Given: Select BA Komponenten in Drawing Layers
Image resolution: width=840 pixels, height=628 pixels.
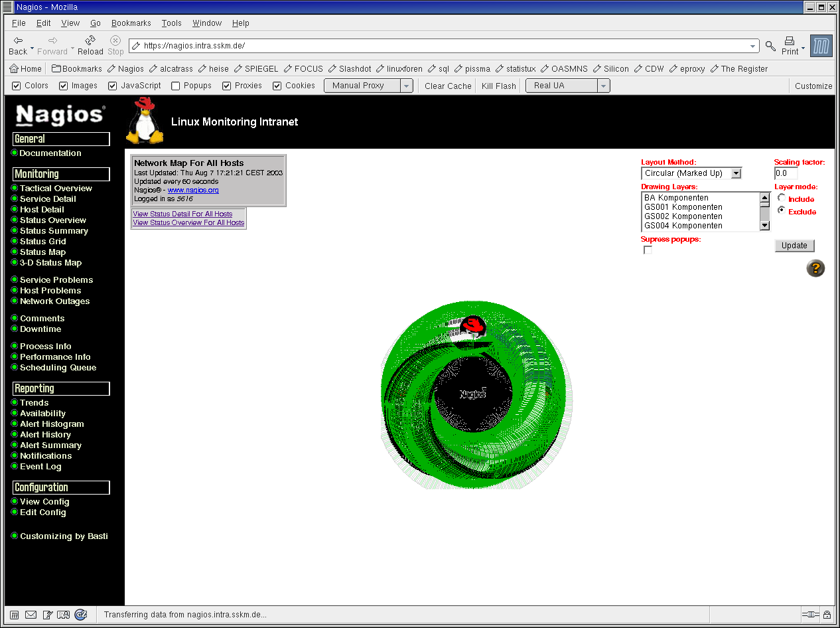Looking at the screenshot, I should click(x=676, y=198).
